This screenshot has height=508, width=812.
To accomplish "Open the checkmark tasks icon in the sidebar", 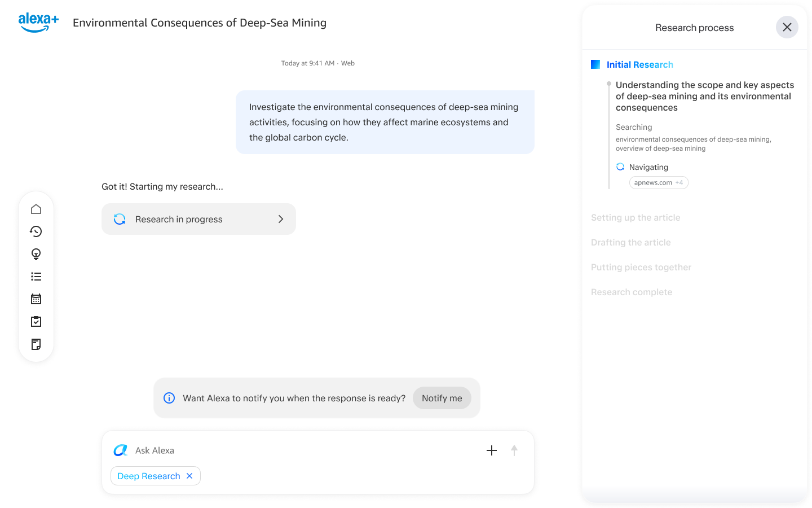I will pyautogui.click(x=36, y=322).
